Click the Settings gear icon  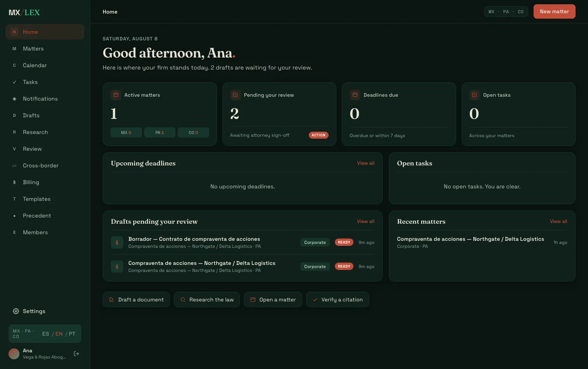coord(16,311)
